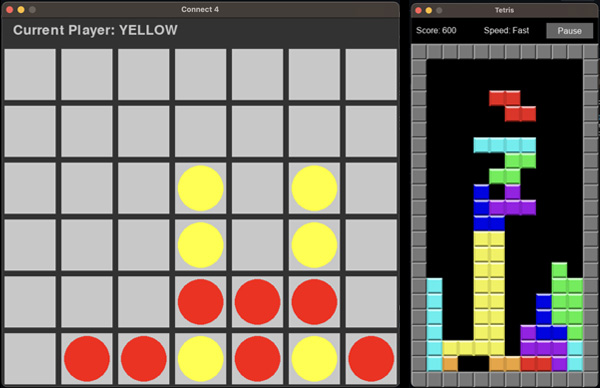Image resolution: width=600 pixels, height=388 pixels.
Task: Drop a disc in the empty bottom-left cell
Action: 30,359
